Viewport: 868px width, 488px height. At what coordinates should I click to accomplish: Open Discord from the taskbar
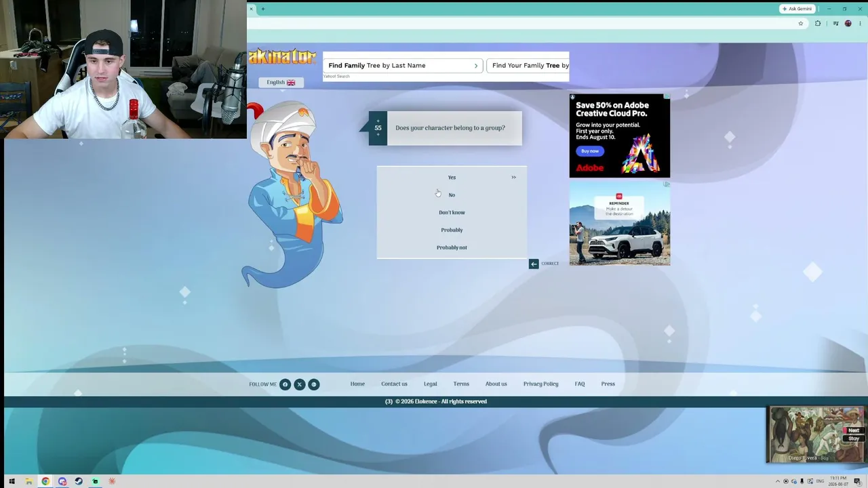pyautogui.click(x=62, y=482)
